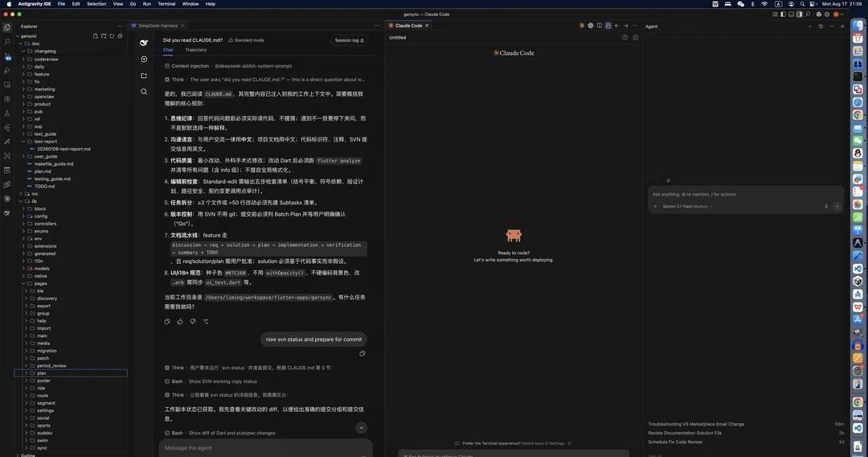
Task: Refresh the Explorer file tree
Action: (x=112, y=36)
